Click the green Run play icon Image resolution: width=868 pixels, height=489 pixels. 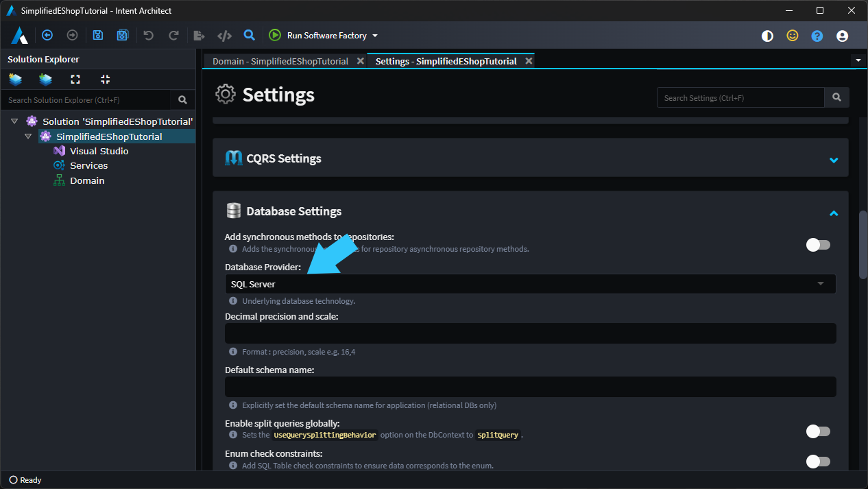coord(275,35)
